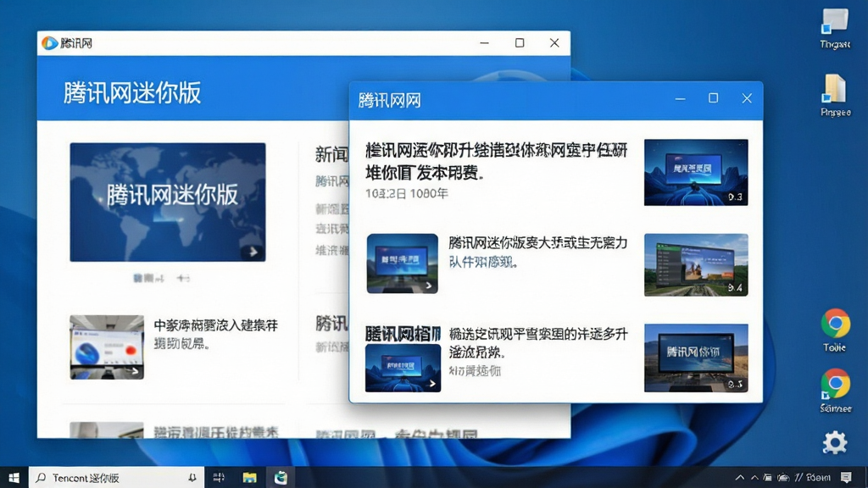This screenshot has height=488, width=868.
Task: Click the arrow icon on the conference room thumbnail
Action: [135, 371]
